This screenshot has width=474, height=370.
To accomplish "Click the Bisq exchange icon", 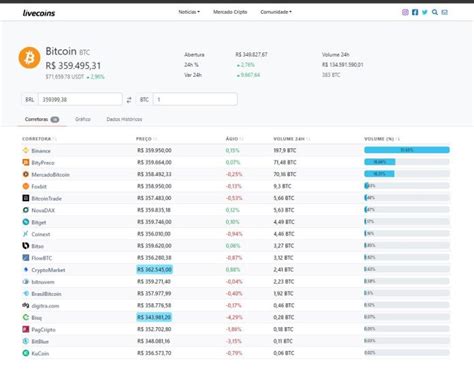I will 26,317.
